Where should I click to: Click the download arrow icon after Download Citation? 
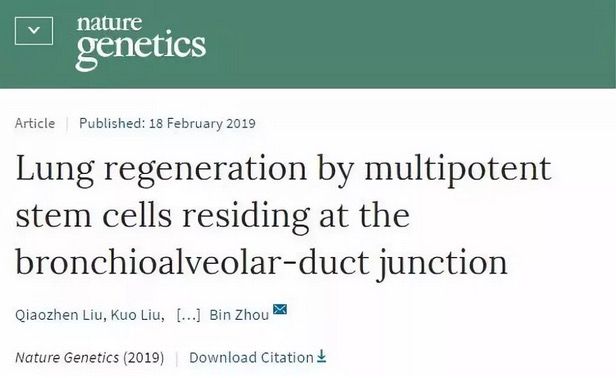point(321,356)
